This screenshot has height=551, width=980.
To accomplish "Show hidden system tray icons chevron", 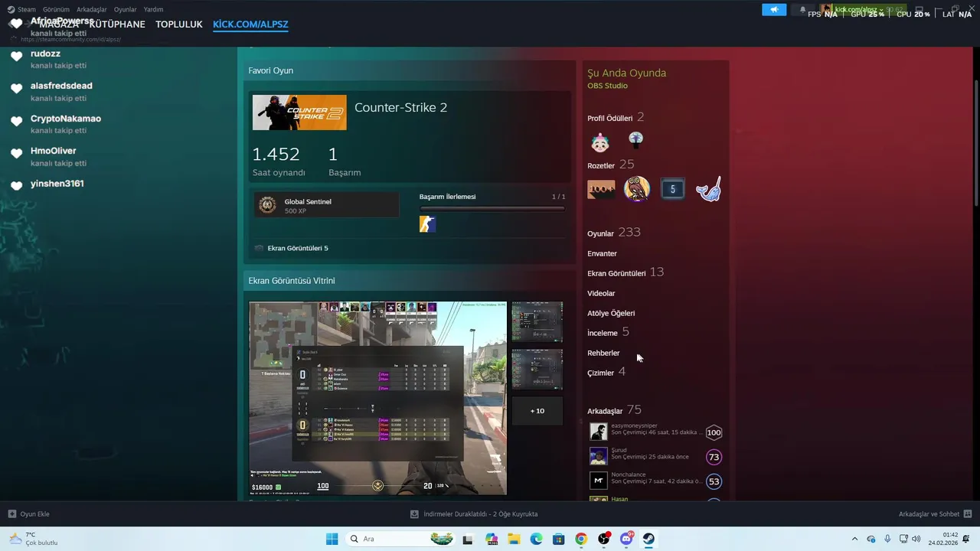I will 855,539.
